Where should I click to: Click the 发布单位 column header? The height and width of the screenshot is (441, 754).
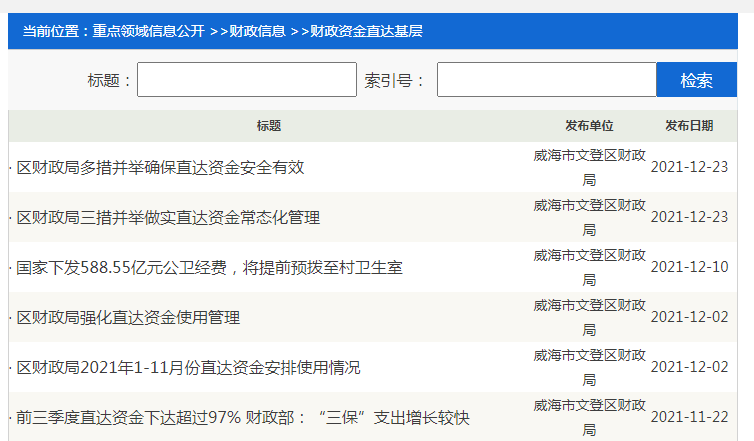[589, 126]
